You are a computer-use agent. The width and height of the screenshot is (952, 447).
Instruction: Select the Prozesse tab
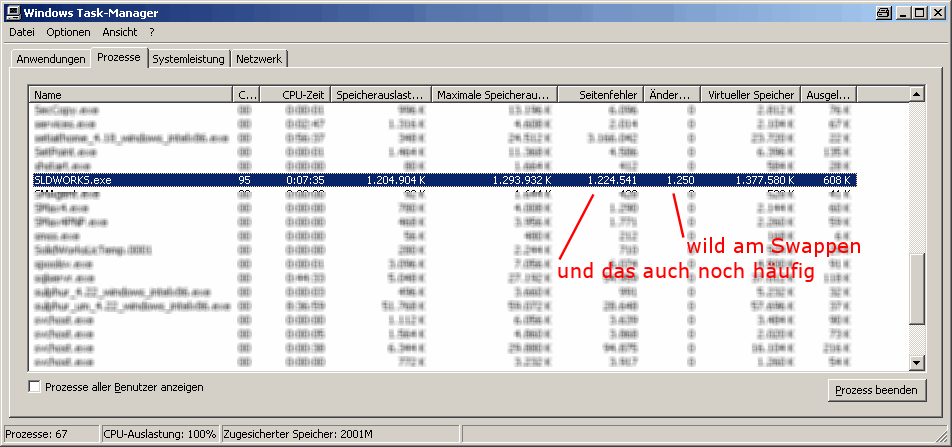119,57
